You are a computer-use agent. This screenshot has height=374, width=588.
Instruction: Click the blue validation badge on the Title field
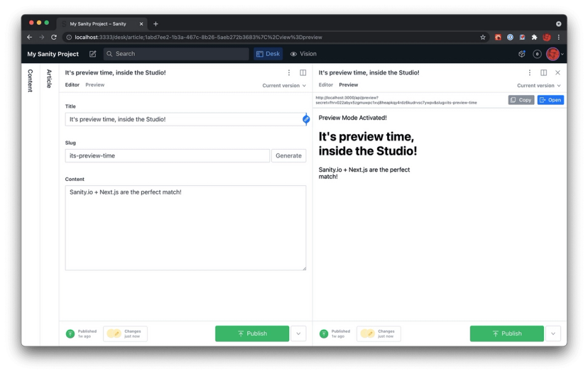click(306, 120)
